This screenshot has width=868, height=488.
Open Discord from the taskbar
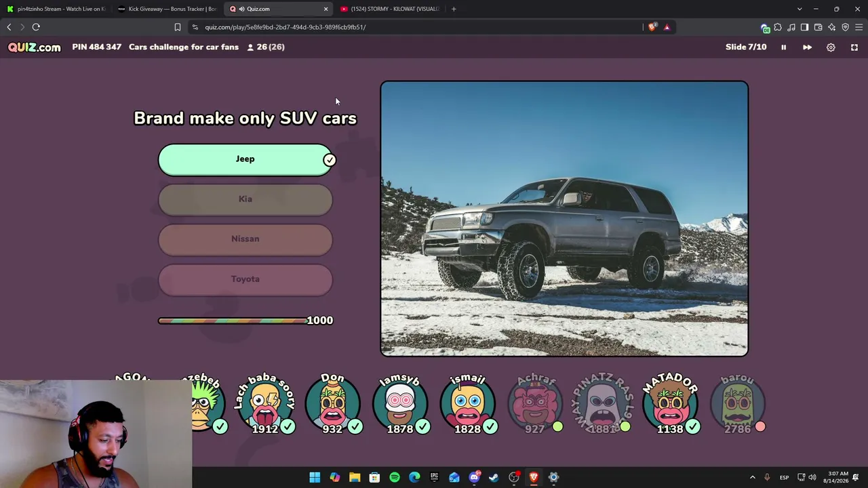[474, 477]
